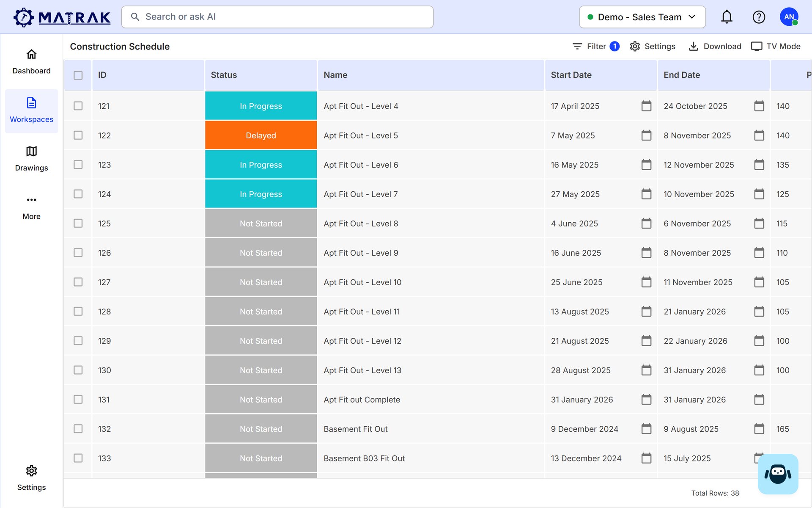812x508 pixels.
Task: Go to Dashboard in sidebar
Action: [x=31, y=62]
